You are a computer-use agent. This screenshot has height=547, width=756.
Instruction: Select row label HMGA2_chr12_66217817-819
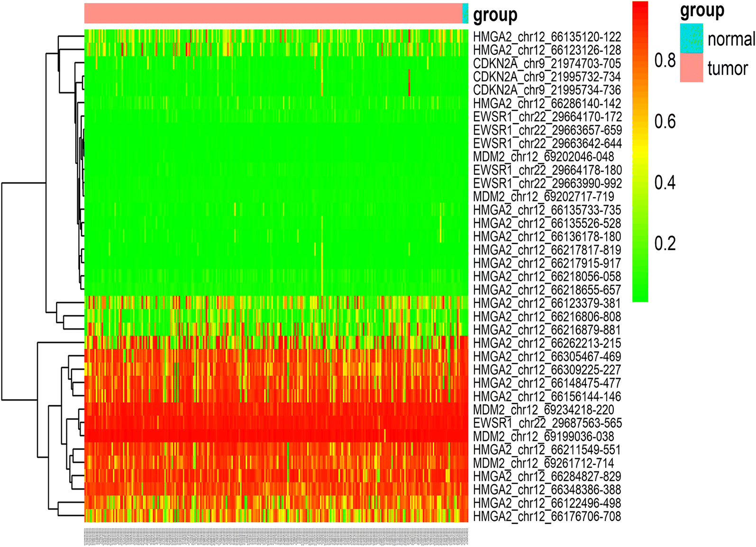[x=547, y=250]
